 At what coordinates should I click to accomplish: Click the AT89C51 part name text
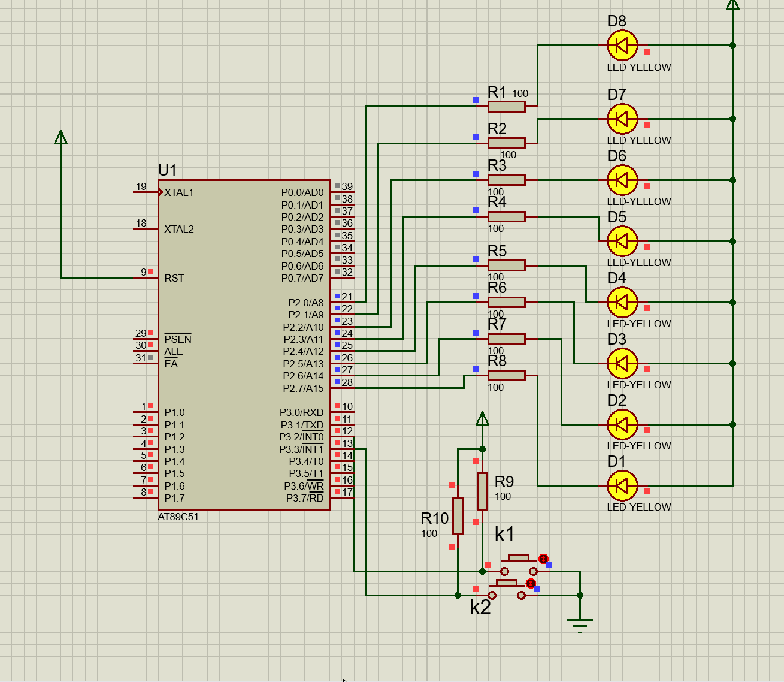178,517
